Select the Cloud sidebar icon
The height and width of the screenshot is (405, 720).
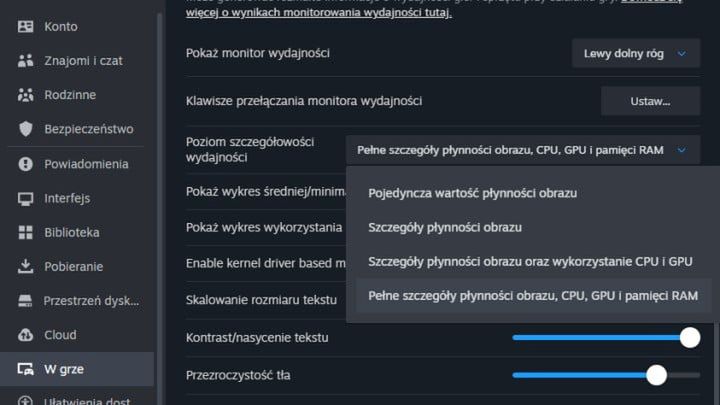(x=26, y=335)
